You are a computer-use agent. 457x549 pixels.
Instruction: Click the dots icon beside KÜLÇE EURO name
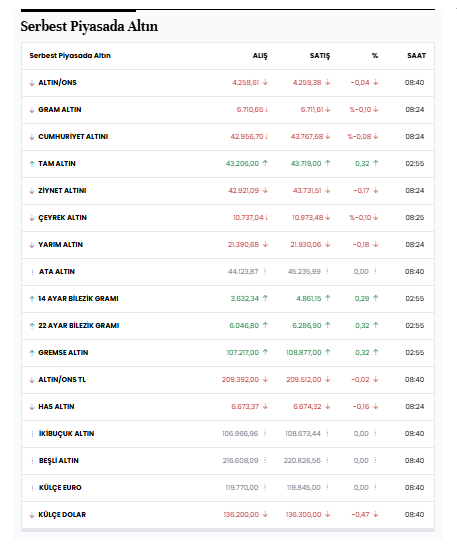tap(32, 488)
